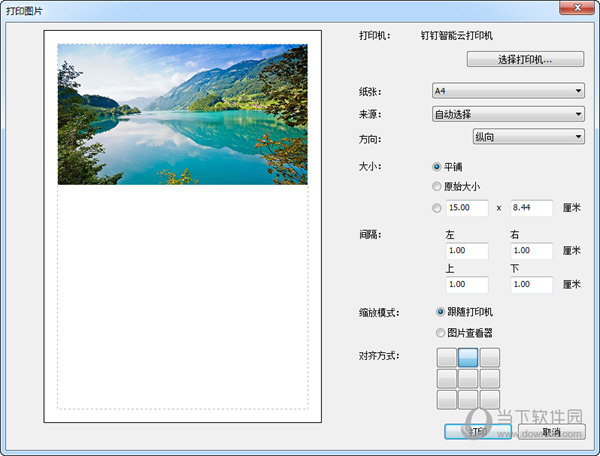Click the 选择打印机 button
The image size is (600, 456).
[x=525, y=59]
